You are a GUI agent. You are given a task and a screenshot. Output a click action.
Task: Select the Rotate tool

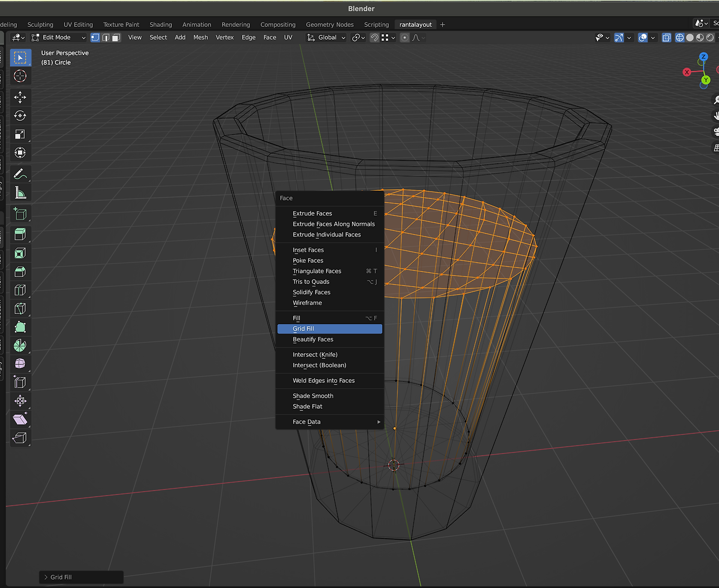(x=20, y=116)
